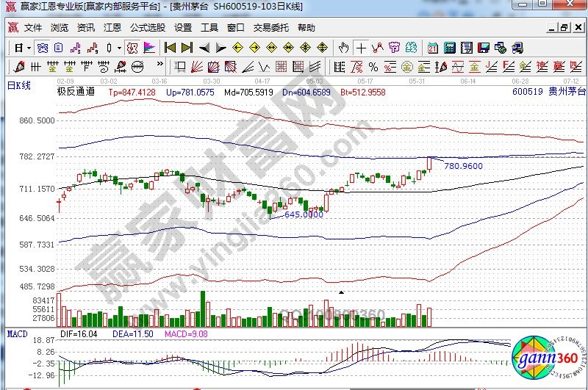Click the calendar icon in the toolbar
588x390 pixels.
pos(431,48)
